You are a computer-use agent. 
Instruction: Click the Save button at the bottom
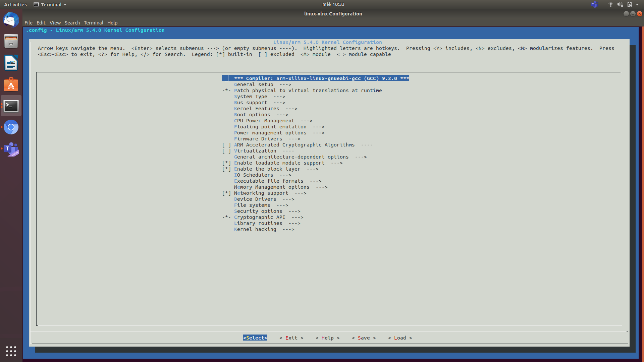[x=364, y=338]
